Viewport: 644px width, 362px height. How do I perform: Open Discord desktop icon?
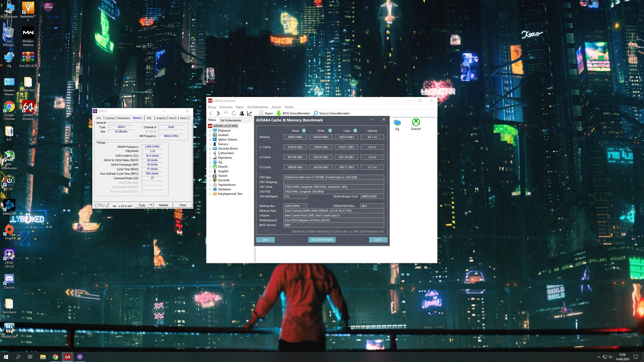(9, 281)
